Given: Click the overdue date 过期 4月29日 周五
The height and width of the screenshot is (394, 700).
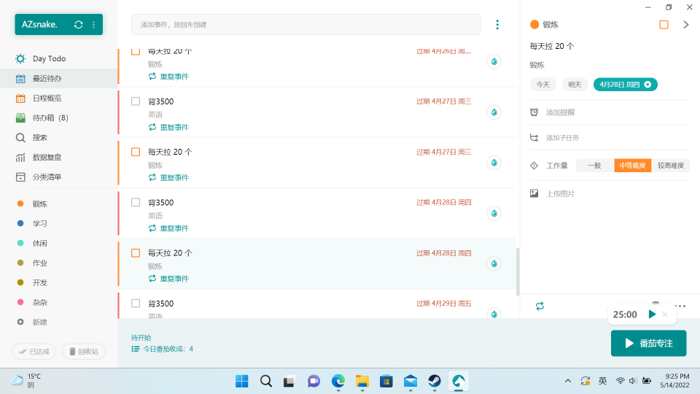Looking at the screenshot, I should tap(444, 303).
